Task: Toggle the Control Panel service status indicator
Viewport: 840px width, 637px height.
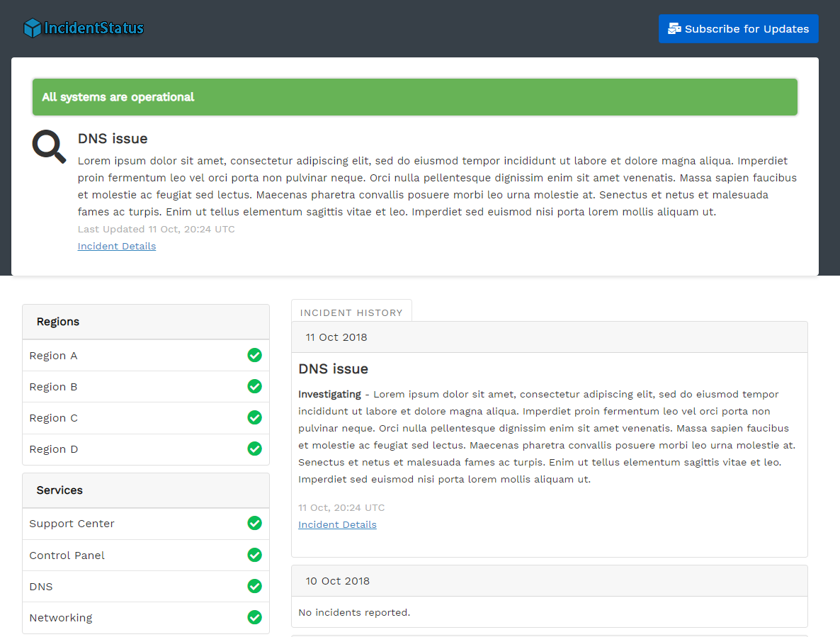Action: (x=254, y=555)
